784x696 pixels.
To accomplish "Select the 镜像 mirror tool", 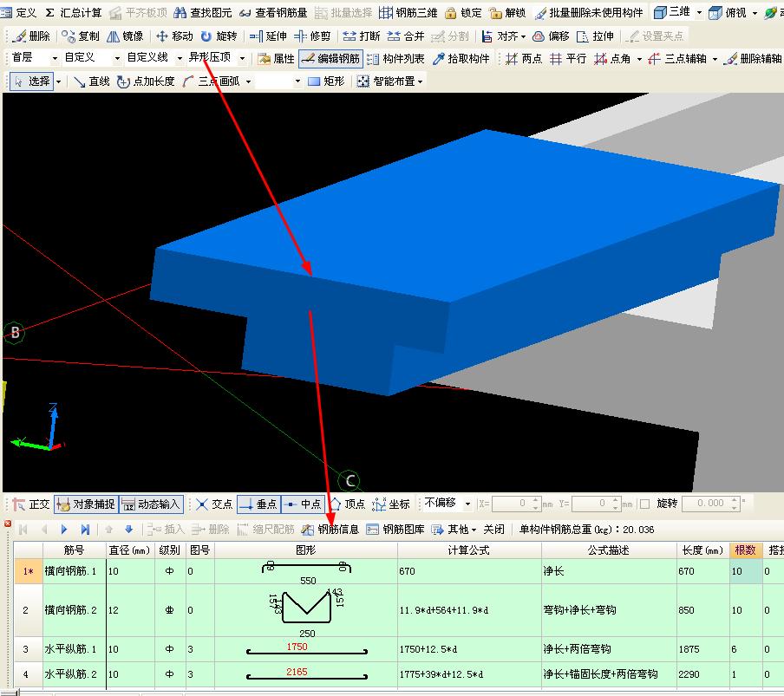I will point(125,36).
